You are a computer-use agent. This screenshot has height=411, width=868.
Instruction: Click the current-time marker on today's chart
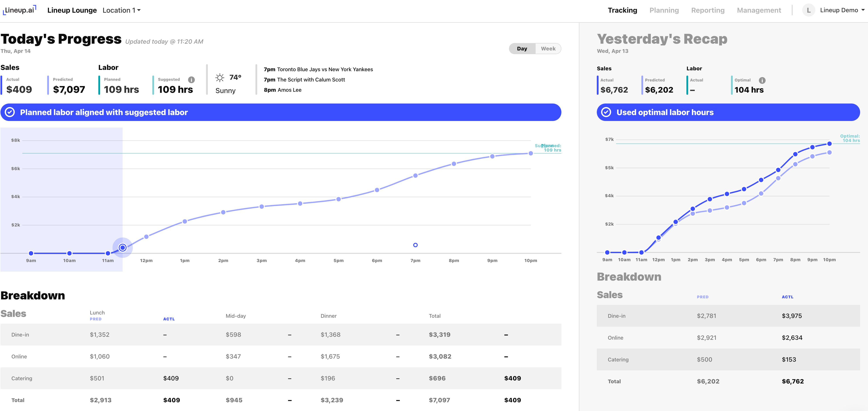click(123, 248)
